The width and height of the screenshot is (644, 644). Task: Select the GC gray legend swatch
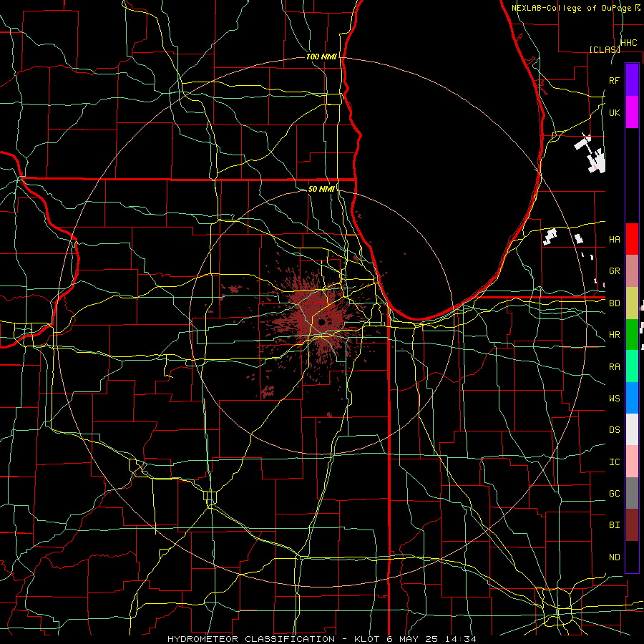coord(632,493)
